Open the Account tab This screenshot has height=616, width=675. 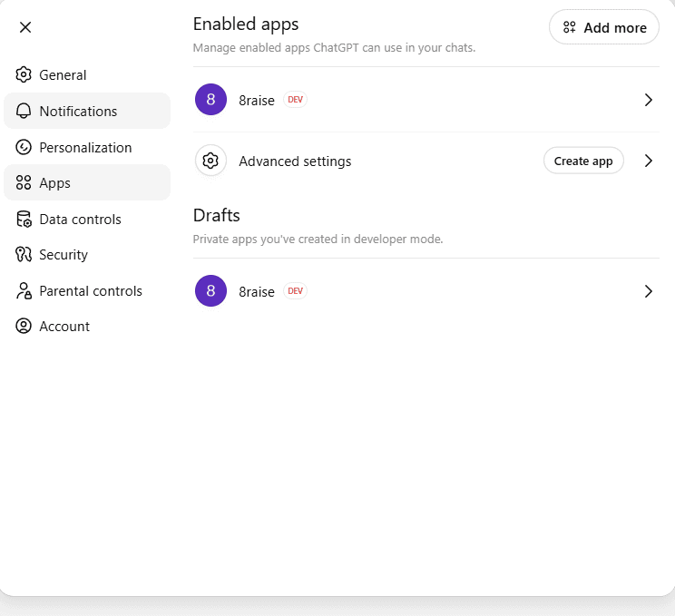[x=87, y=326]
